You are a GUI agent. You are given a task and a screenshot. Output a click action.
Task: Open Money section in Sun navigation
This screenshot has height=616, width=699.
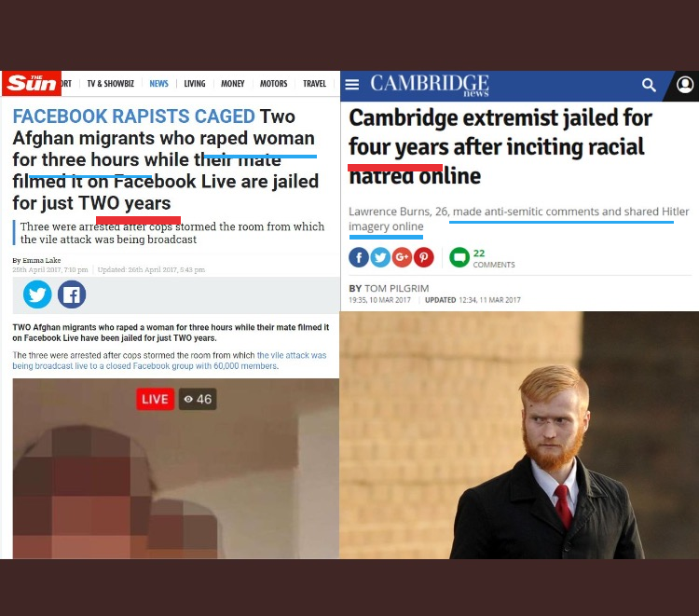click(233, 84)
